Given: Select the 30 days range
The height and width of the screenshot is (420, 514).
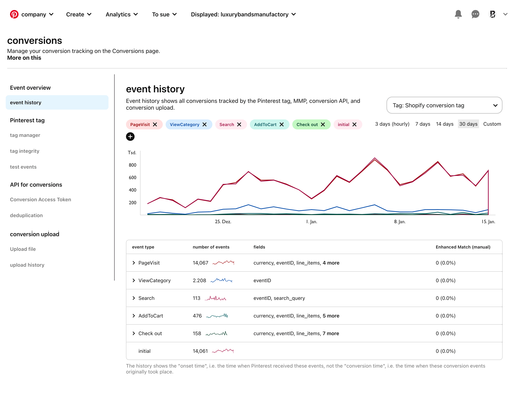Looking at the screenshot, I should point(468,124).
